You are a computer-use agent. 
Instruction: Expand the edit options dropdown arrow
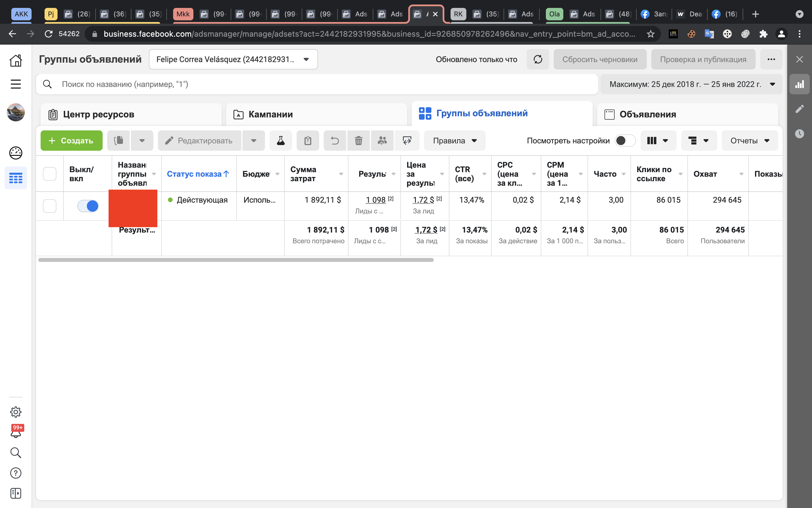254,141
